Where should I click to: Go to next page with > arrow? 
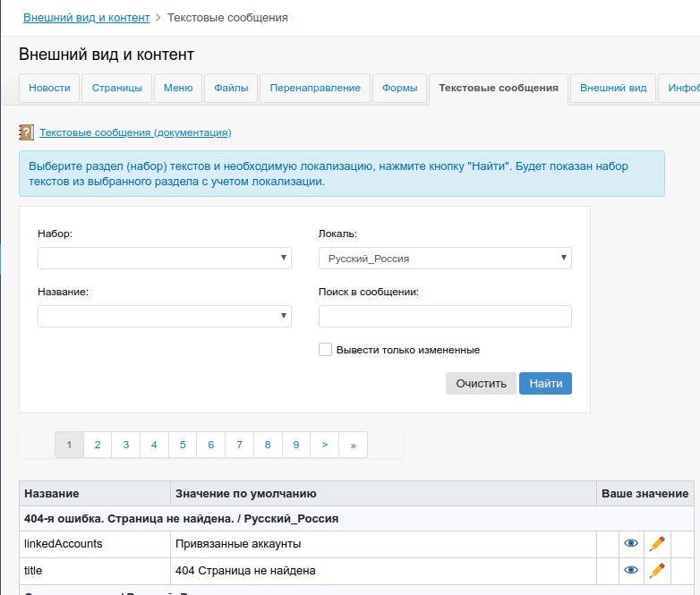point(324,445)
